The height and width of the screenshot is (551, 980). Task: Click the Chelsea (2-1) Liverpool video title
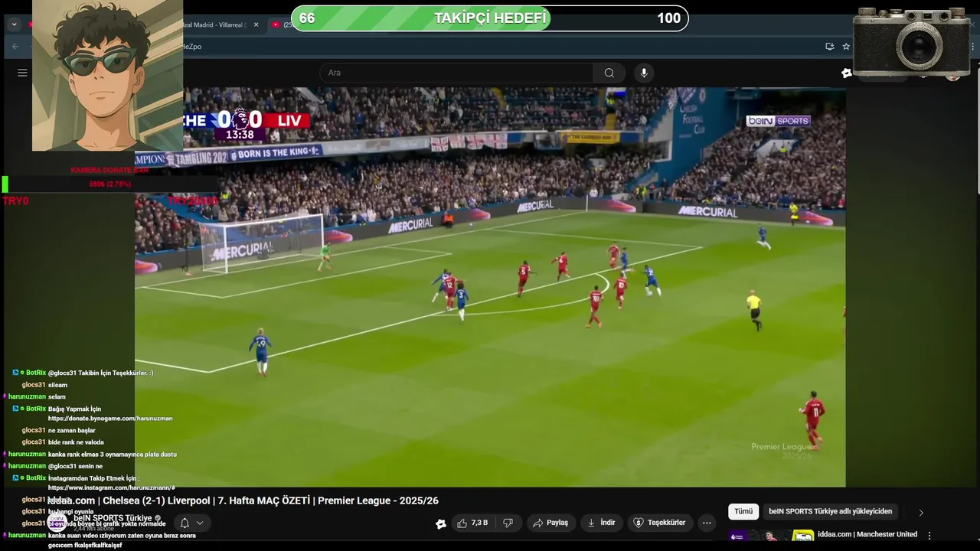click(x=243, y=500)
